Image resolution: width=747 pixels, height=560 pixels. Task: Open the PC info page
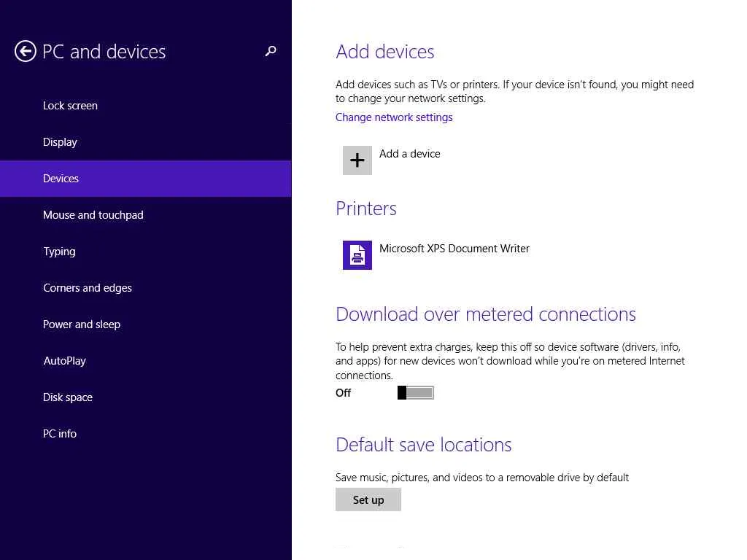[x=60, y=434]
